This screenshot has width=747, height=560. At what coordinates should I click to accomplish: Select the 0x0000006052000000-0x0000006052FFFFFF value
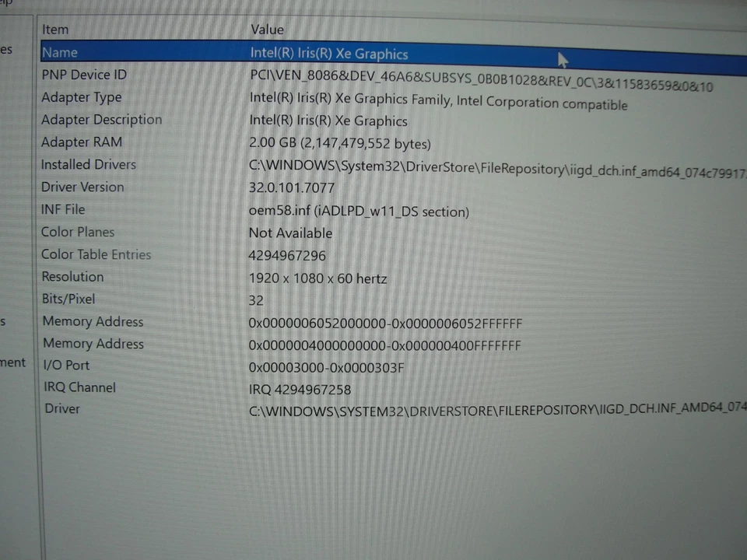pos(385,324)
